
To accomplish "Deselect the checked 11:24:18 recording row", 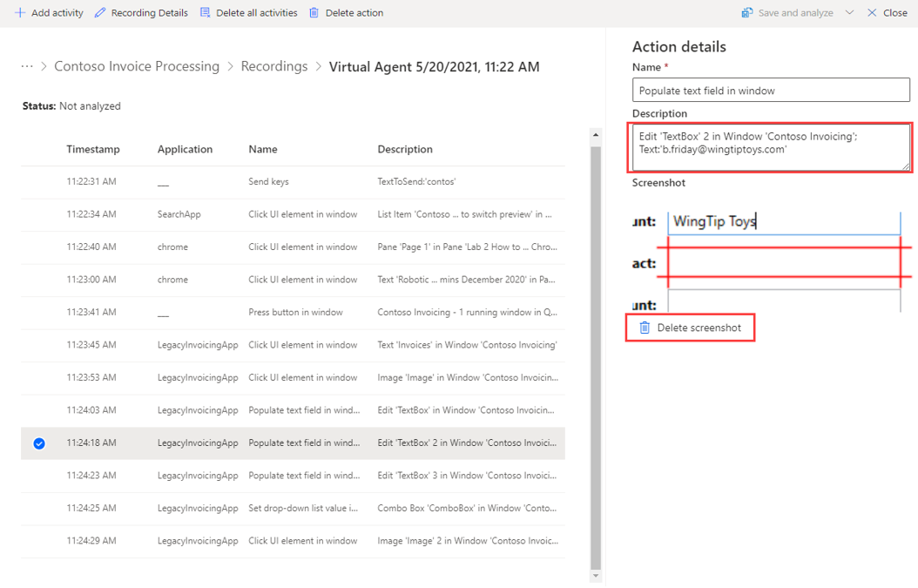I will pos(38,443).
